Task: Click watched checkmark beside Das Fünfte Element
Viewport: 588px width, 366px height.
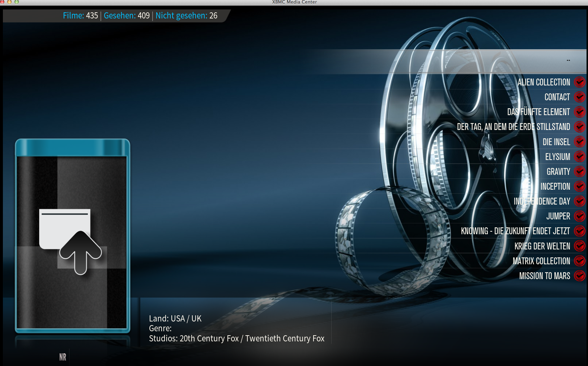Action: pos(580,112)
